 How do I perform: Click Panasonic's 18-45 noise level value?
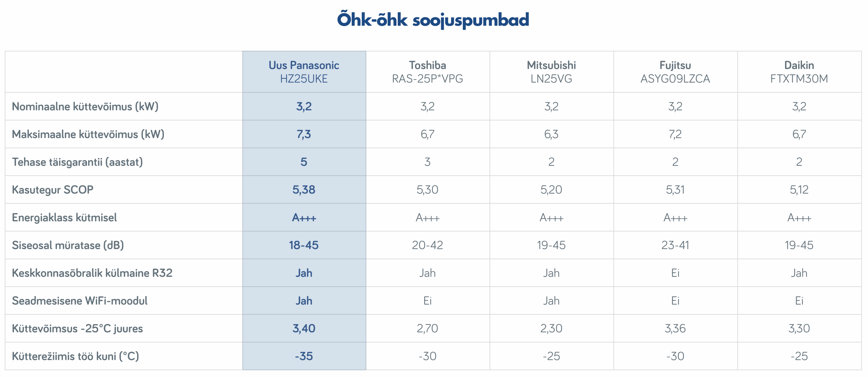304,245
